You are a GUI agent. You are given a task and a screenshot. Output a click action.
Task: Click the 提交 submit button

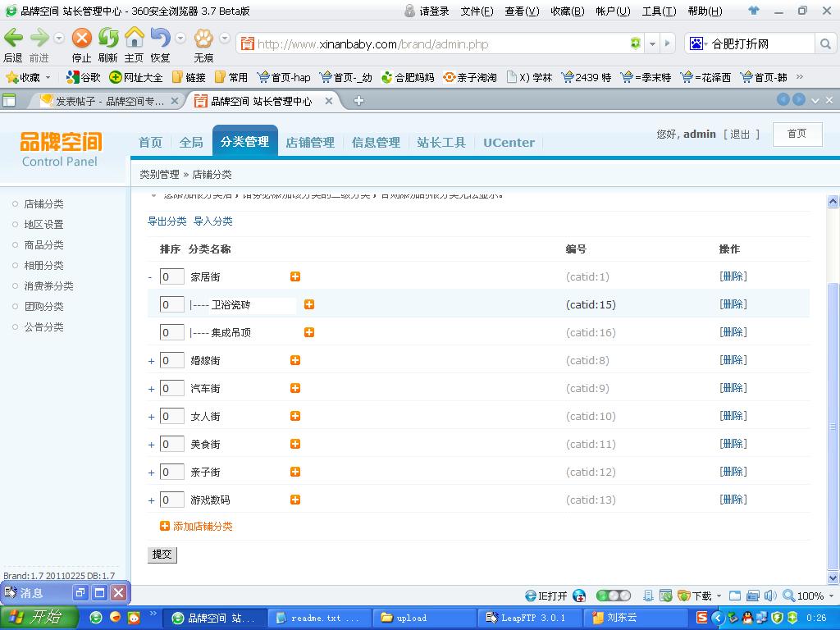(x=162, y=555)
